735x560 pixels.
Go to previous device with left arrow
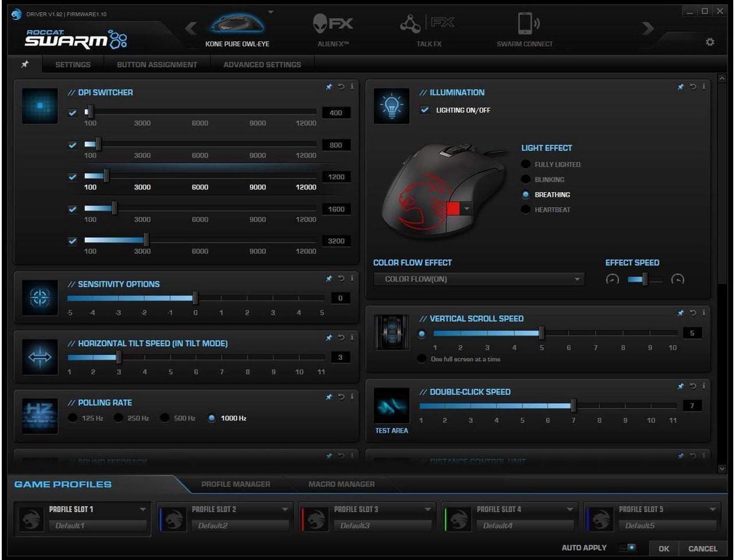tap(191, 29)
